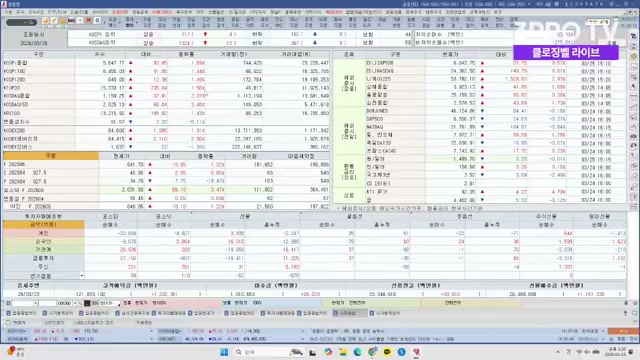The width and height of the screenshot is (640, 360).
Task: Click the 기관계 investor row label
Action: point(43,249)
